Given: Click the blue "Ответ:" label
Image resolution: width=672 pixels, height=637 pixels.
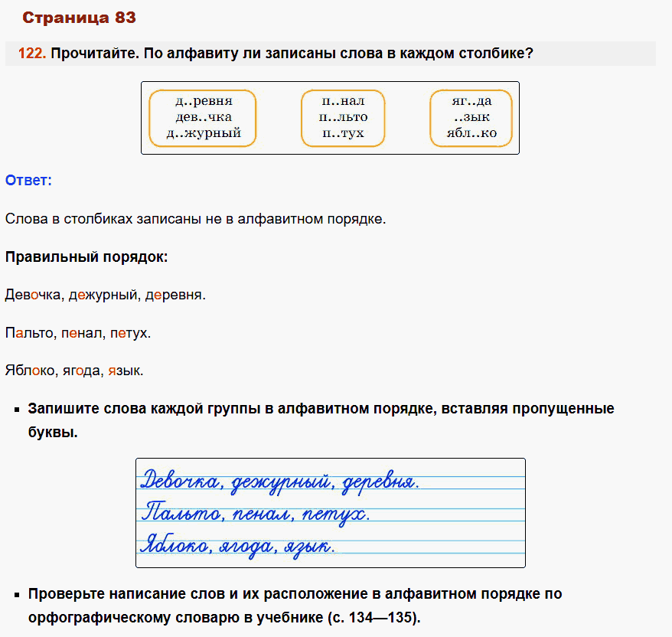Looking at the screenshot, I should click(28, 180).
